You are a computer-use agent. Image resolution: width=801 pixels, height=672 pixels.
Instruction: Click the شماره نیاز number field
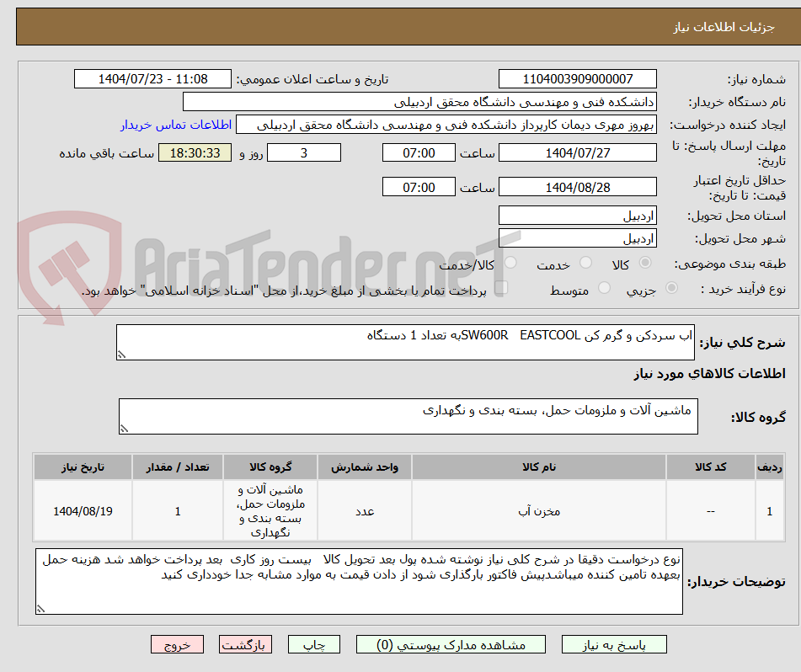(578, 77)
